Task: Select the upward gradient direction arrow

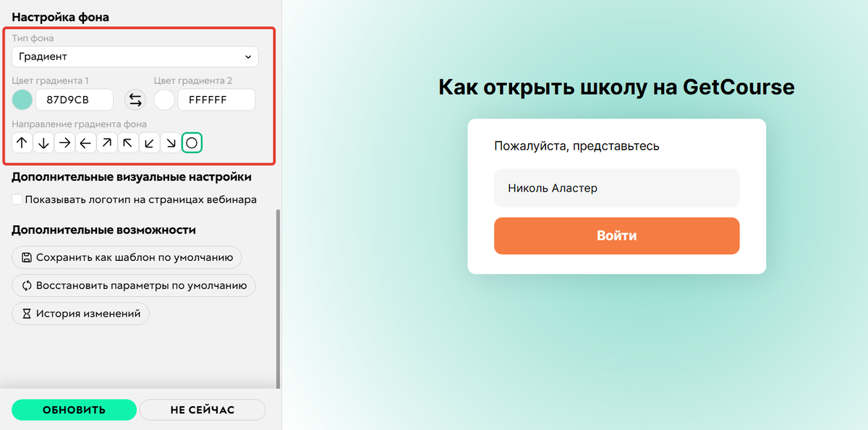Action: pyautogui.click(x=22, y=143)
